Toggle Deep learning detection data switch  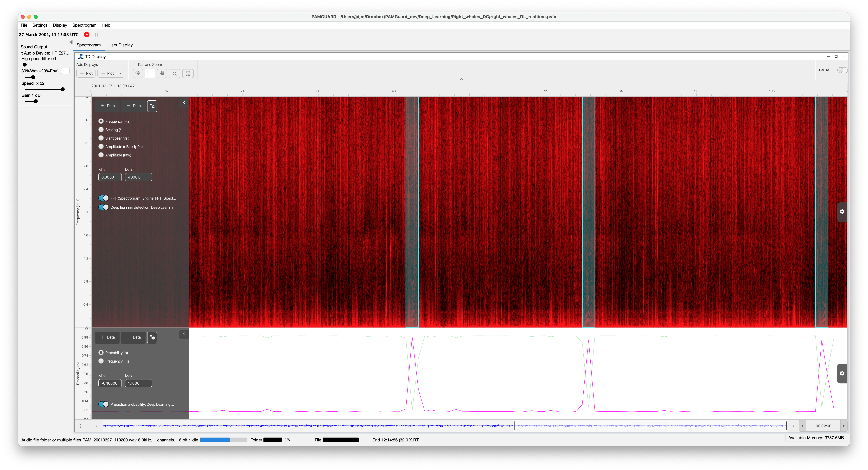click(103, 207)
